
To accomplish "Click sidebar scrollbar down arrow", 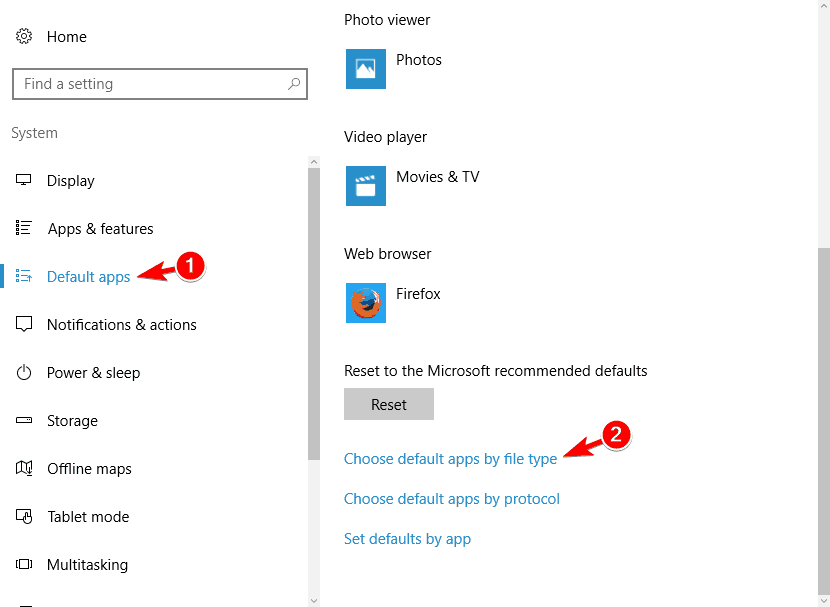I will tap(314, 601).
